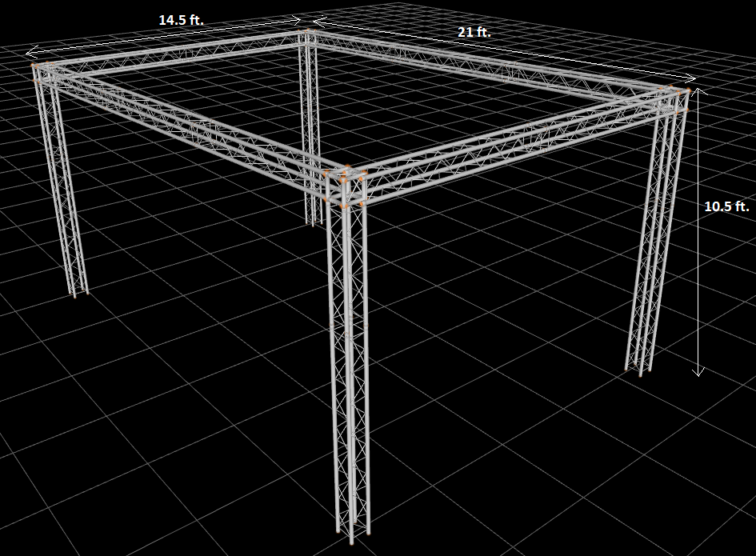The width and height of the screenshot is (756, 556).
Task: Select the rear-right horizontal truss beam
Action: pos(487,62)
